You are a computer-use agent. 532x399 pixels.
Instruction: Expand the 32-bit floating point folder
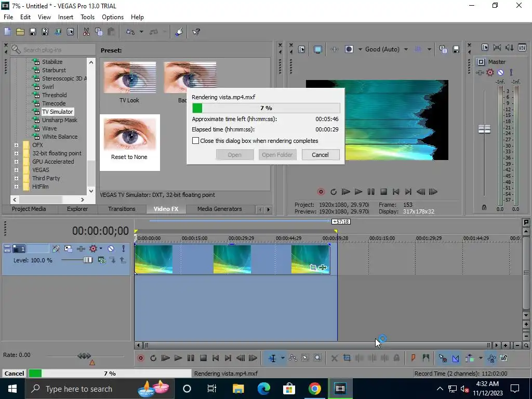16,153
